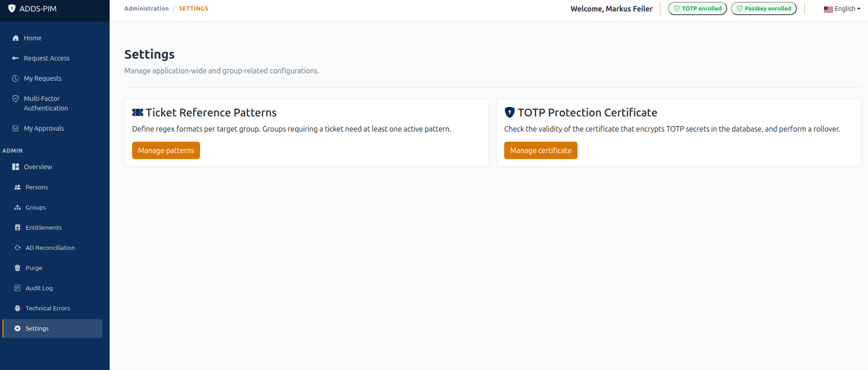868x370 pixels.
Task: Open AD Reconciliation page
Action: tap(52, 248)
